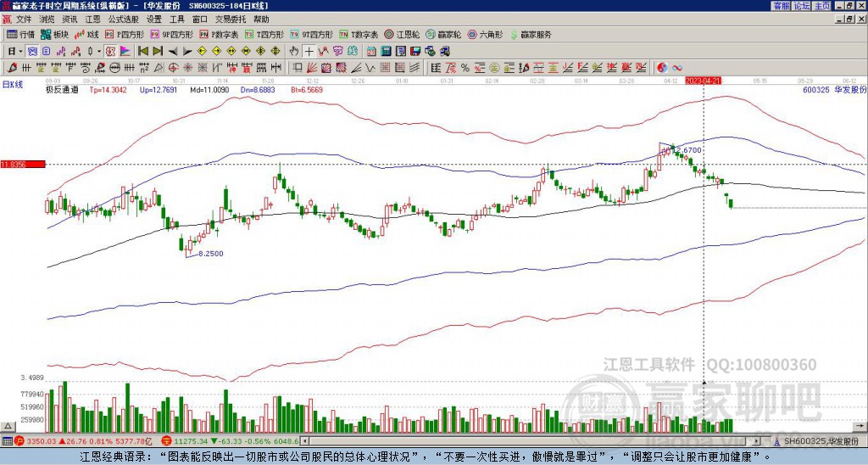868x465 pixels.
Task: Click the circled crosshair target icon
Action: tap(173, 68)
